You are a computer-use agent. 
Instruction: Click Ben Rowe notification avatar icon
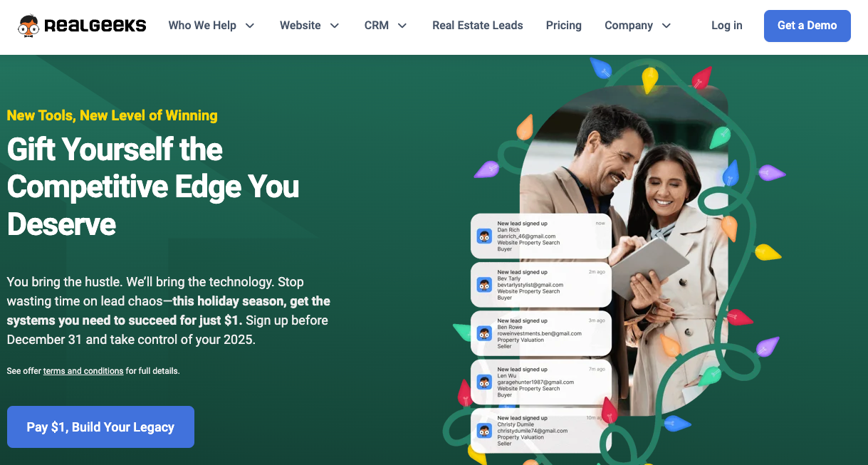tap(485, 333)
